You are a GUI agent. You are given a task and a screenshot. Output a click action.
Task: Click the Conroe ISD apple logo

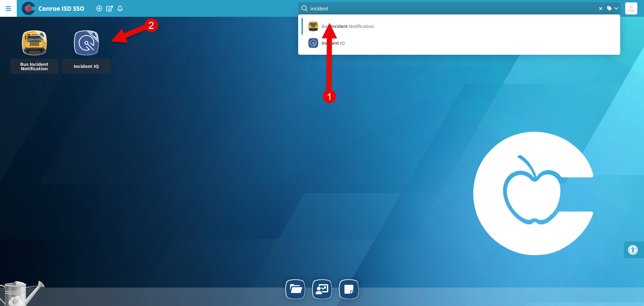28,8
